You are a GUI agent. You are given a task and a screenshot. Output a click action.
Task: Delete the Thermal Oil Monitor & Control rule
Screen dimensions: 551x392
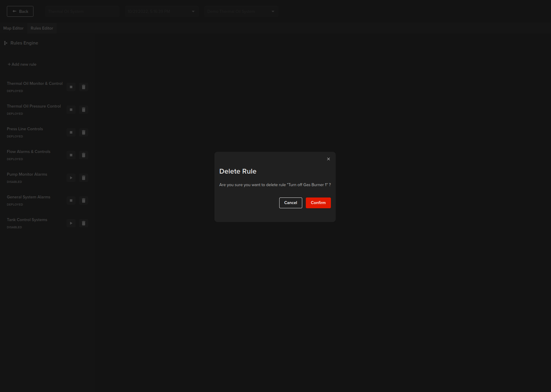(x=84, y=87)
